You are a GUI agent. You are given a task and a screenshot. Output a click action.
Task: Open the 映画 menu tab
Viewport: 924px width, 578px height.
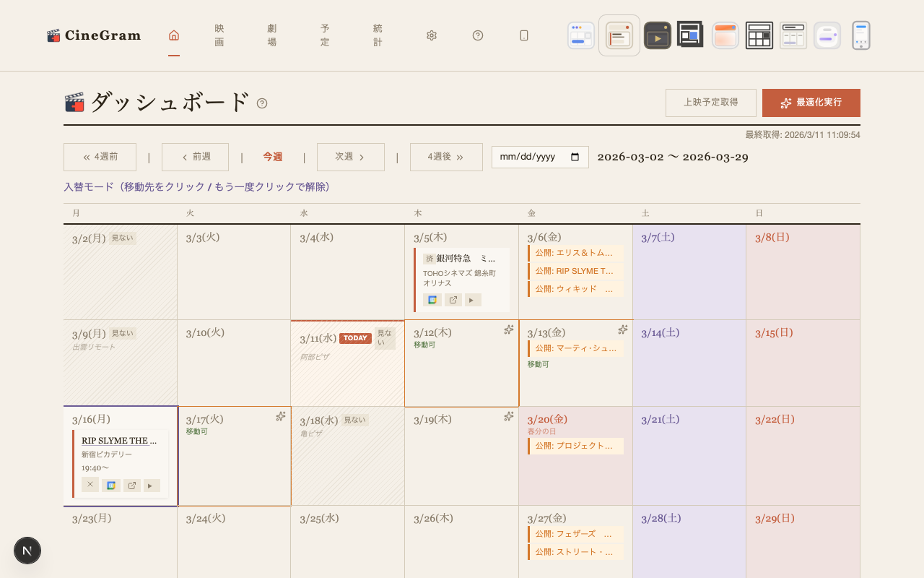point(219,35)
